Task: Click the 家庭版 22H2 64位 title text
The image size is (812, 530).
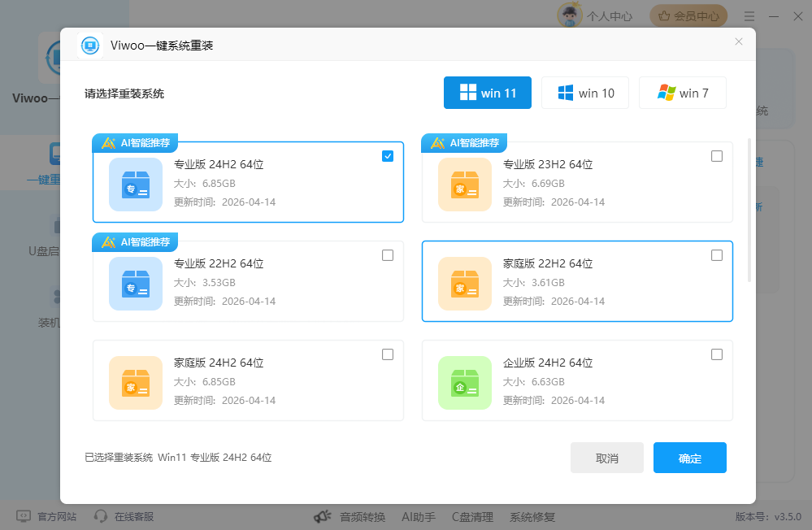Action: (x=548, y=263)
